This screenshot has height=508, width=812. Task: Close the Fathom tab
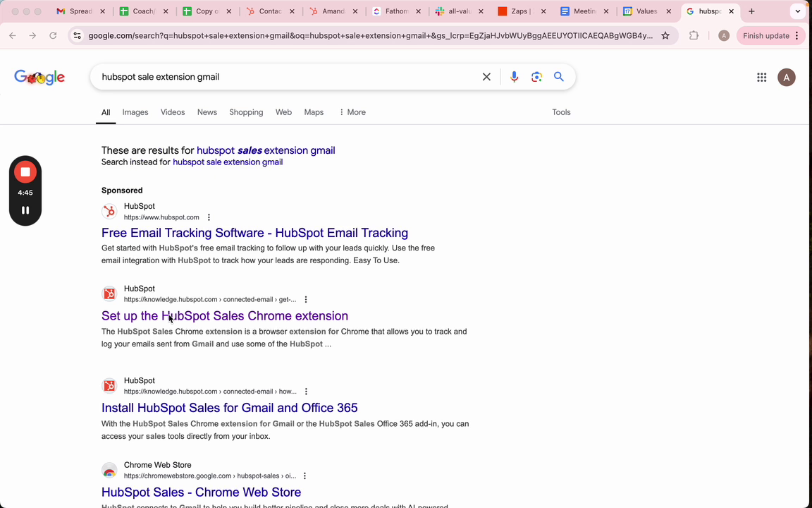coord(418,11)
